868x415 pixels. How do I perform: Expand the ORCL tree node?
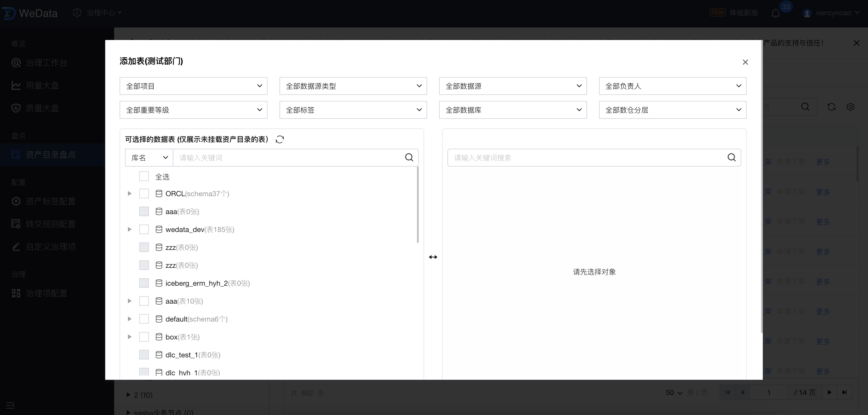point(129,193)
